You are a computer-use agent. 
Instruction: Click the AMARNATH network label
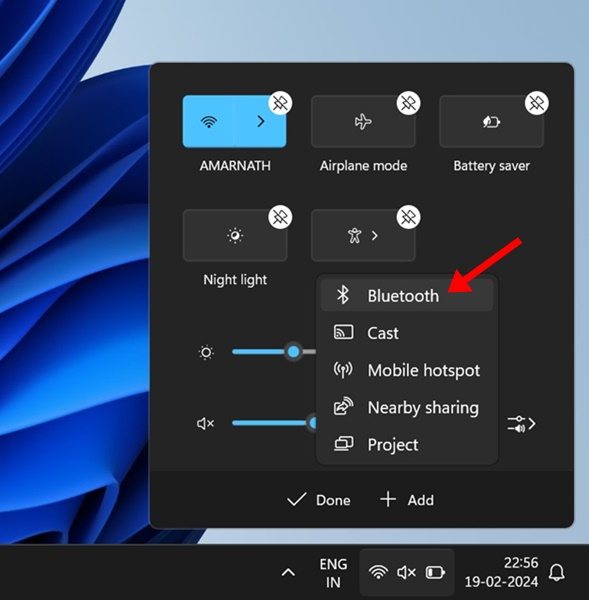tap(235, 166)
